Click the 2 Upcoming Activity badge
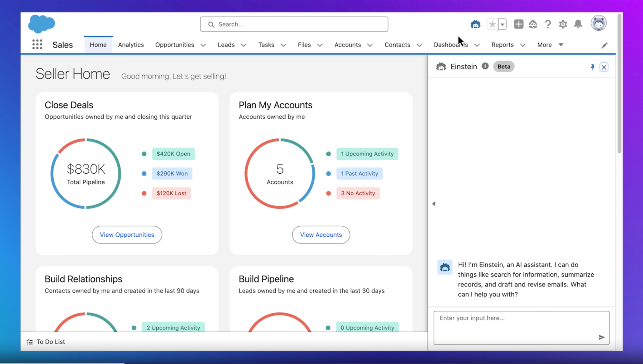The height and width of the screenshot is (364, 643). click(x=173, y=327)
